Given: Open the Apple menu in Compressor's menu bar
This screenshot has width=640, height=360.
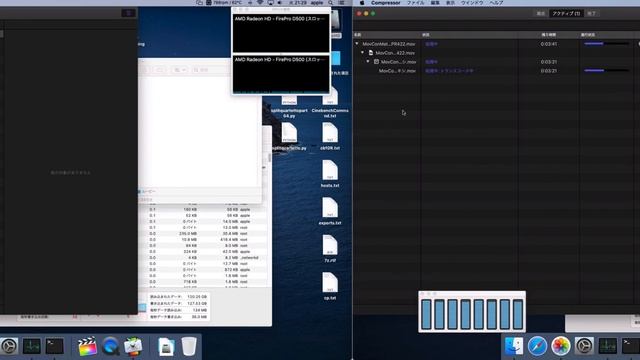Looking at the screenshot, I should pyautogui.click(x=362, y=3).
